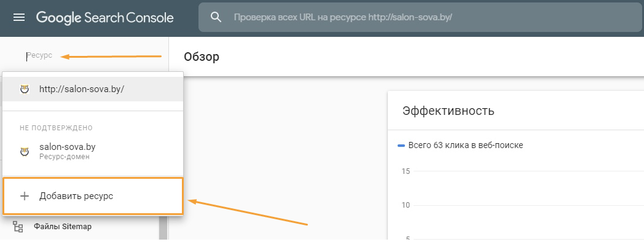Click the chart axis value 10
This screenshot has width=644, height=247.
click(x=406, y=205)
